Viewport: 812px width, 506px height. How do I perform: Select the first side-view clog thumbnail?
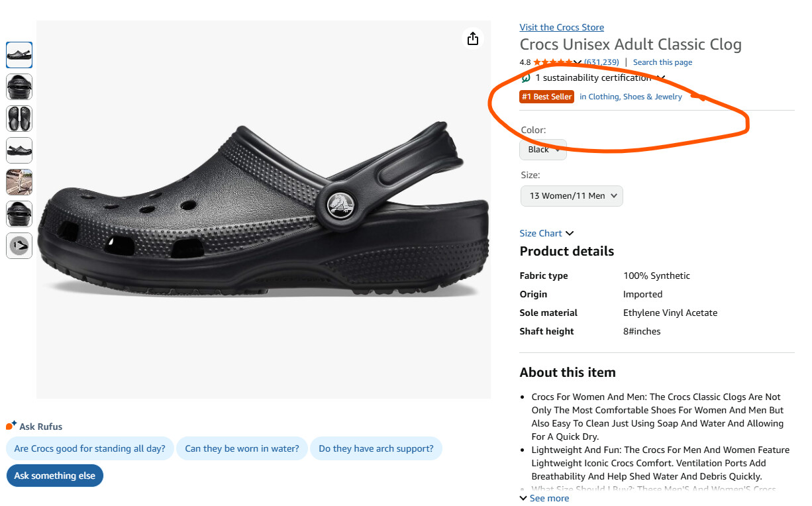[19, 55]
